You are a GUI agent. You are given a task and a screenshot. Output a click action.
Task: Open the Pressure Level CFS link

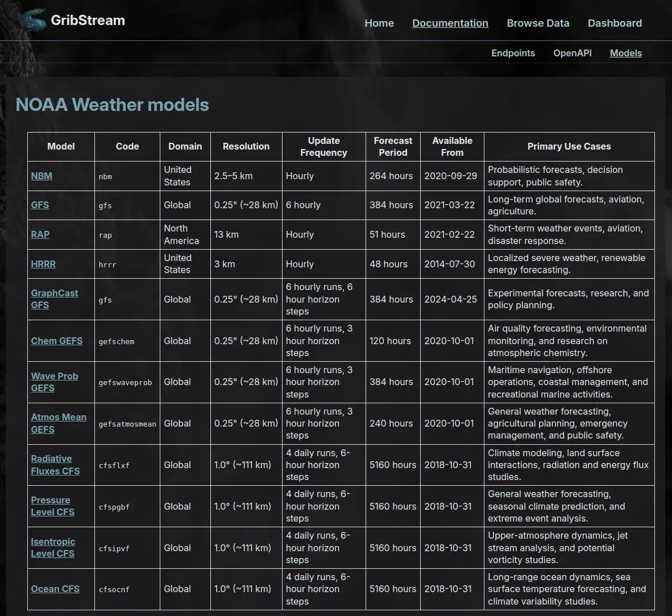click(53, 506)
